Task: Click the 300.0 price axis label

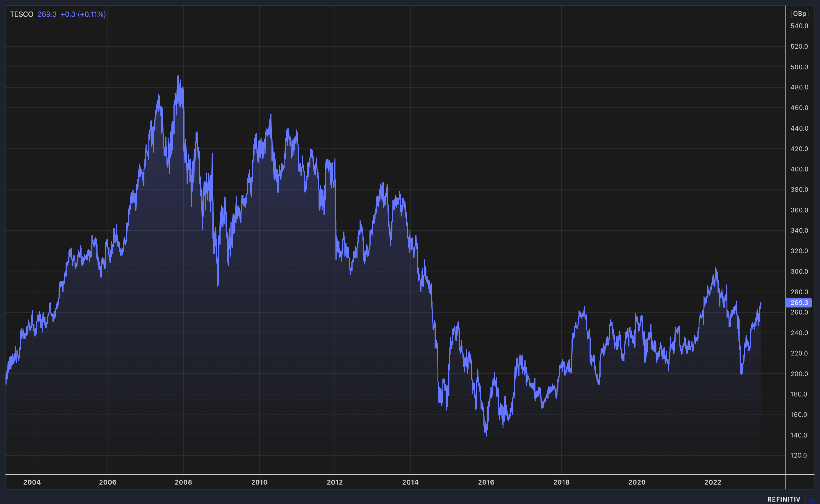Action: [x=799, y=271]
